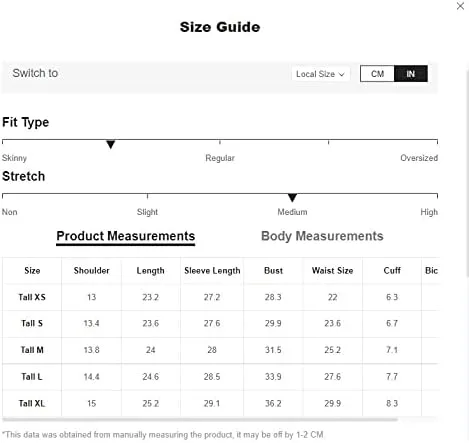469x443 pixels.
Task: Select the Product Measurements tab
Action: pyautogui.click(x=126, y=236)
